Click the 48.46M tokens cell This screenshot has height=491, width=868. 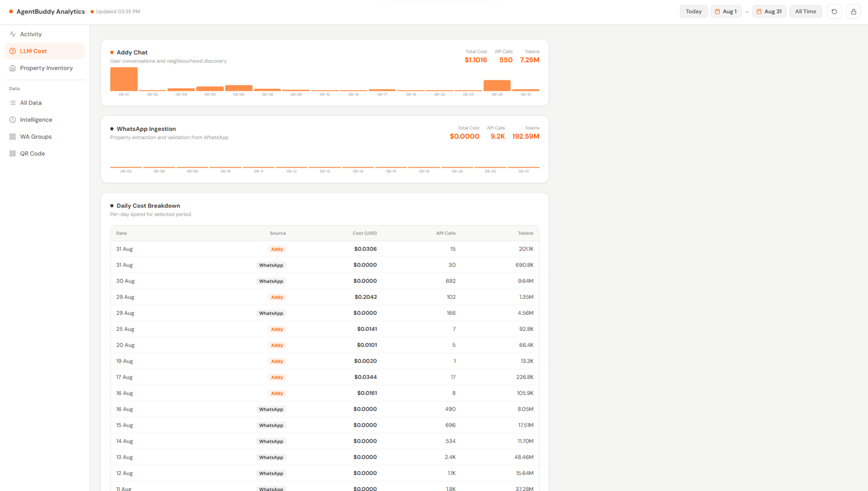tap(524, 457)
